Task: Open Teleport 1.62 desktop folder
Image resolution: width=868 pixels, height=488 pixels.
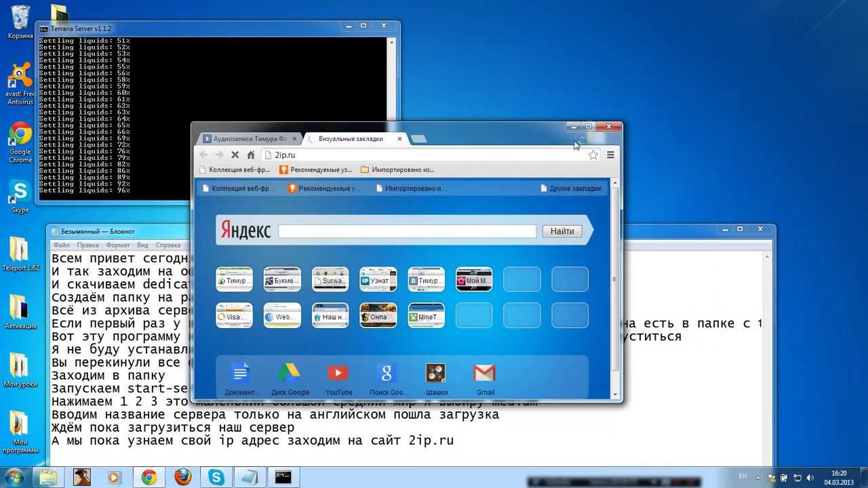Action: (20, 253)
